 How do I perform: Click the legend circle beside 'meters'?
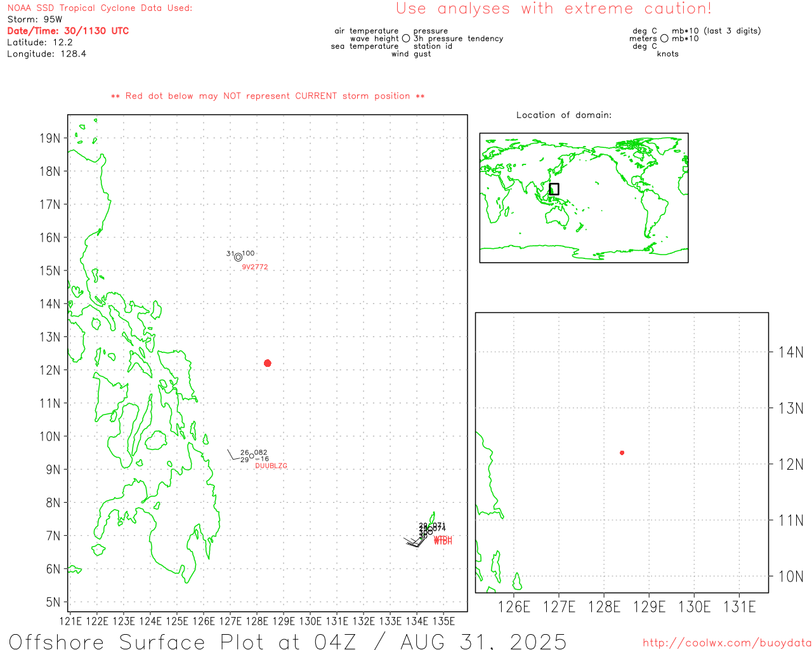tap(664, 38)
